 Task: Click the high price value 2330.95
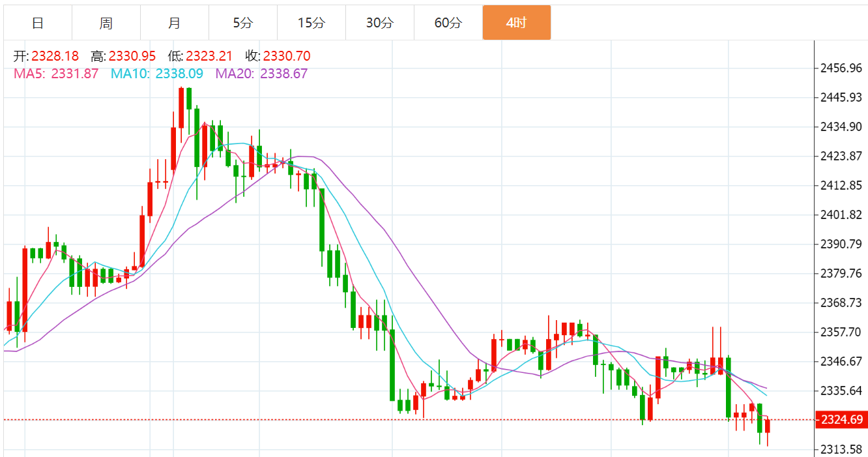tap(132, 57)
